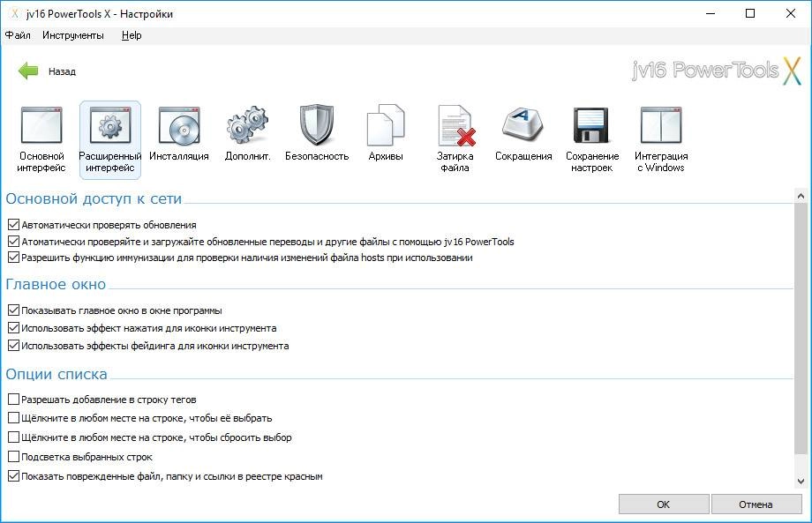812x523 pixels.
Task: Open Архивы documents icon
Action: [x=386, y=125]
